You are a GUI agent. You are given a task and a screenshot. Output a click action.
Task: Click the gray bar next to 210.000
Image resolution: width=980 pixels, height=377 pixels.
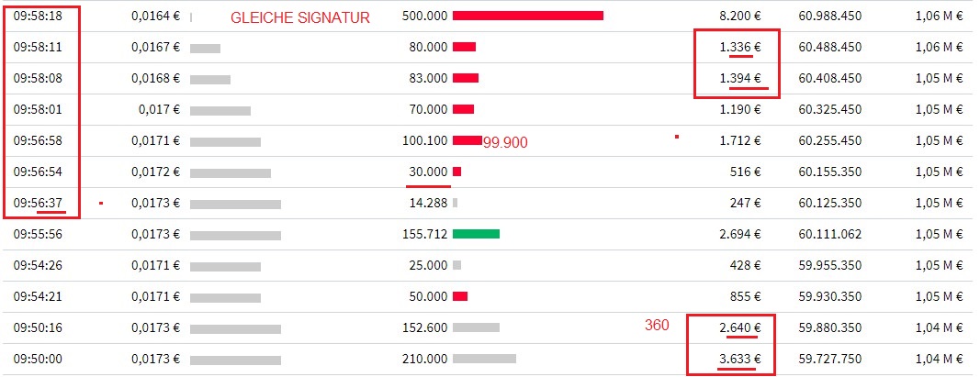coord(484,359)
